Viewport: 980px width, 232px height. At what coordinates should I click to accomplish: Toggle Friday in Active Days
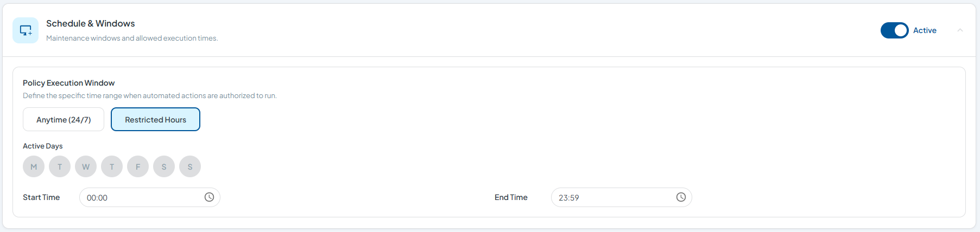click(138, 166)
